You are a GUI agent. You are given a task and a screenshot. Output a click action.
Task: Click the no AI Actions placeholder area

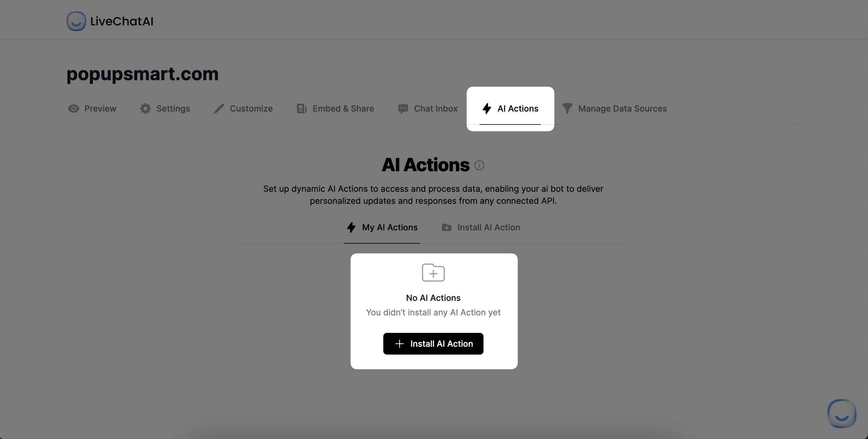434,311
